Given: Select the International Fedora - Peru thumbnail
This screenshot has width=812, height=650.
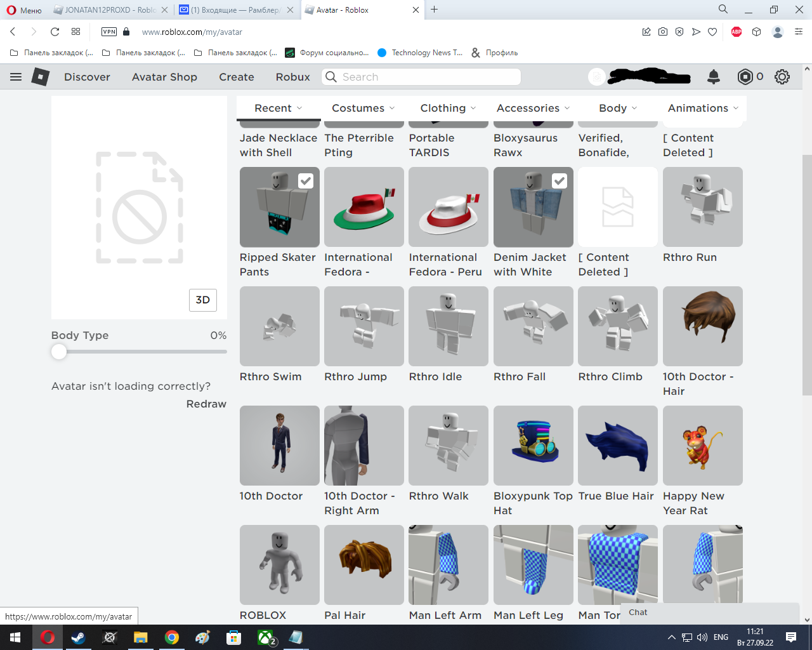Looking at the screenshot, I should [449, 207].
